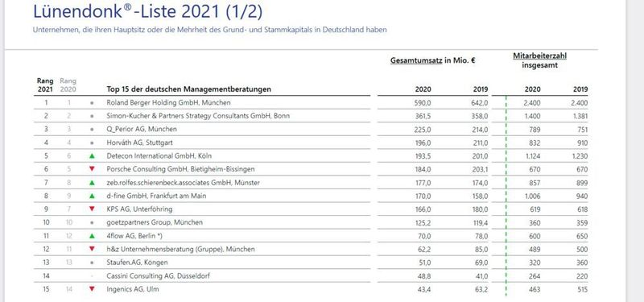
Task: Click the unchanged dot beside Roland Berger Holding
Action: point(92,103)
